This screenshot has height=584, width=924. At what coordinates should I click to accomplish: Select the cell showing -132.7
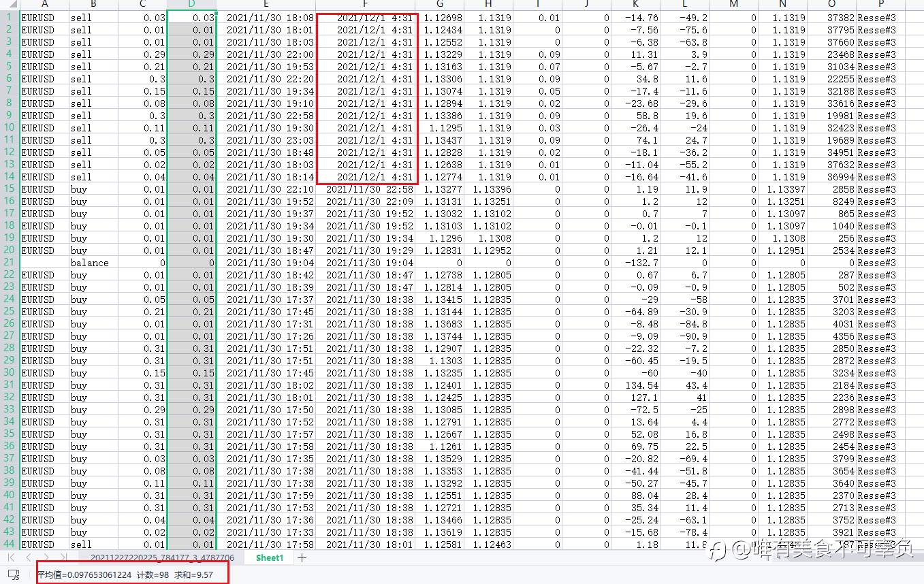click(636, 263)
